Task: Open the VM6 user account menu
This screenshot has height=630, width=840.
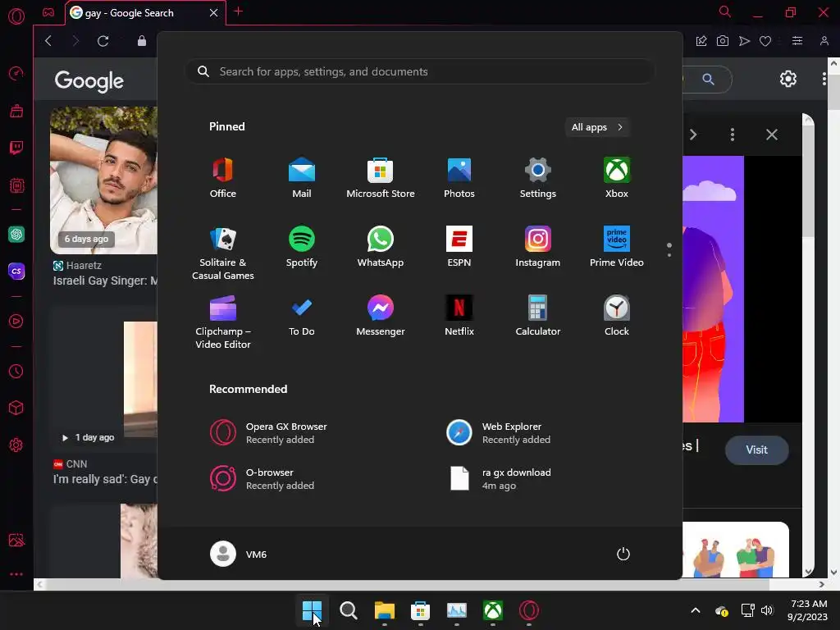Action: click(239, 554)
